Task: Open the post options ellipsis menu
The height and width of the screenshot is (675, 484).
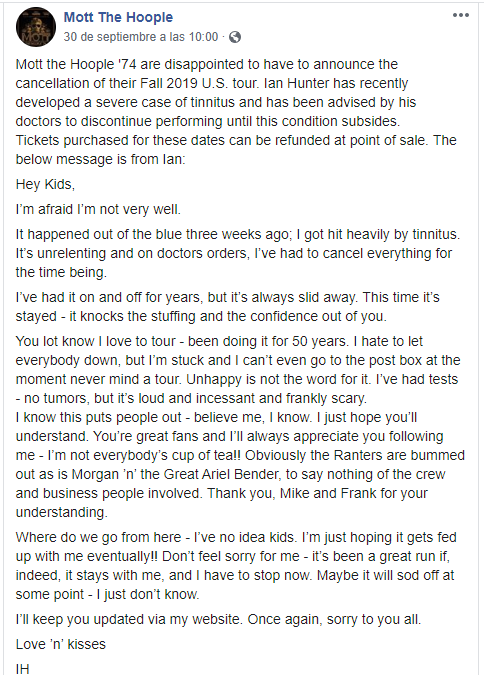Action: click(x=460, y=15)
